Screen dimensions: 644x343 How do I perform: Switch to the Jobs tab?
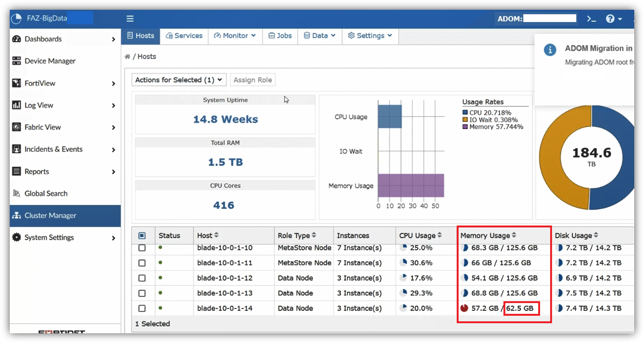pyautogui.click(x=280, y=36)
